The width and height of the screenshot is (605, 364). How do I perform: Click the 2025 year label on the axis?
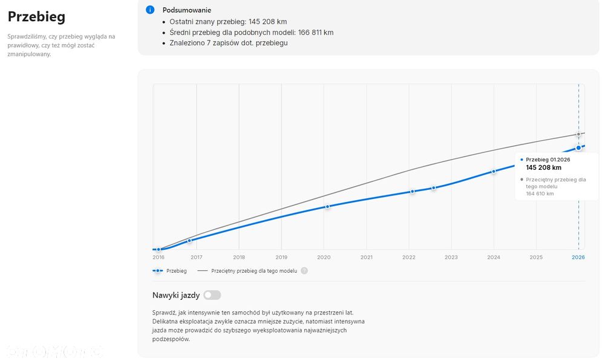pyautogui.click(x=536, y=257)
